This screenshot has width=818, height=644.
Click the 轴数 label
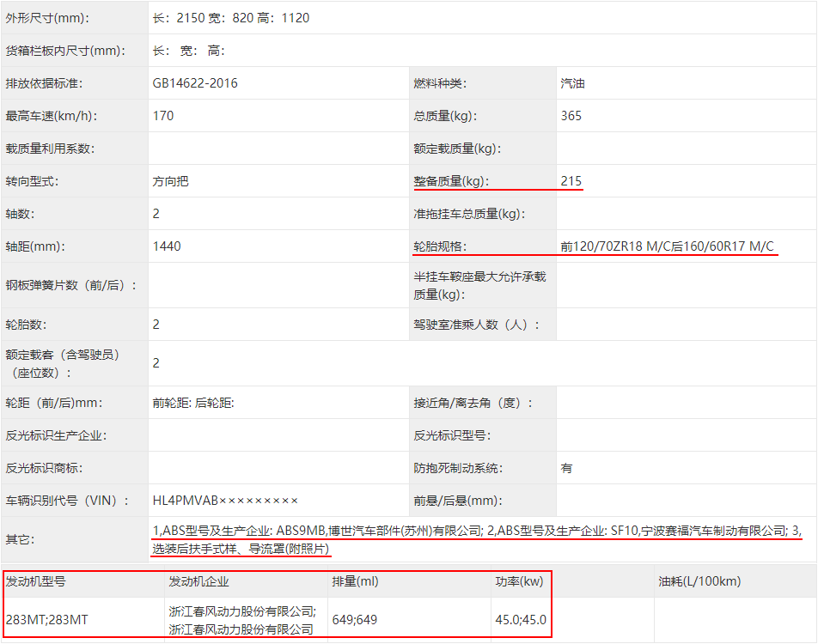pyautogui.click(x=20, y=214)
